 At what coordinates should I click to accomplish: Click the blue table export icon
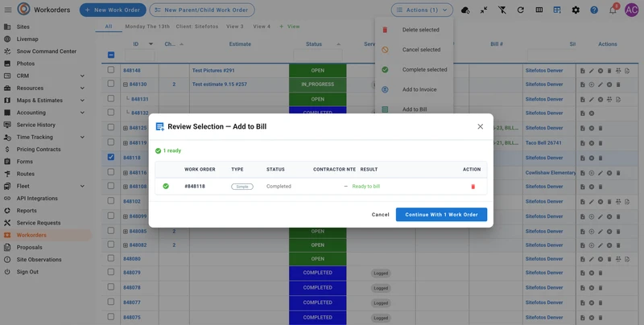[557, 10]
